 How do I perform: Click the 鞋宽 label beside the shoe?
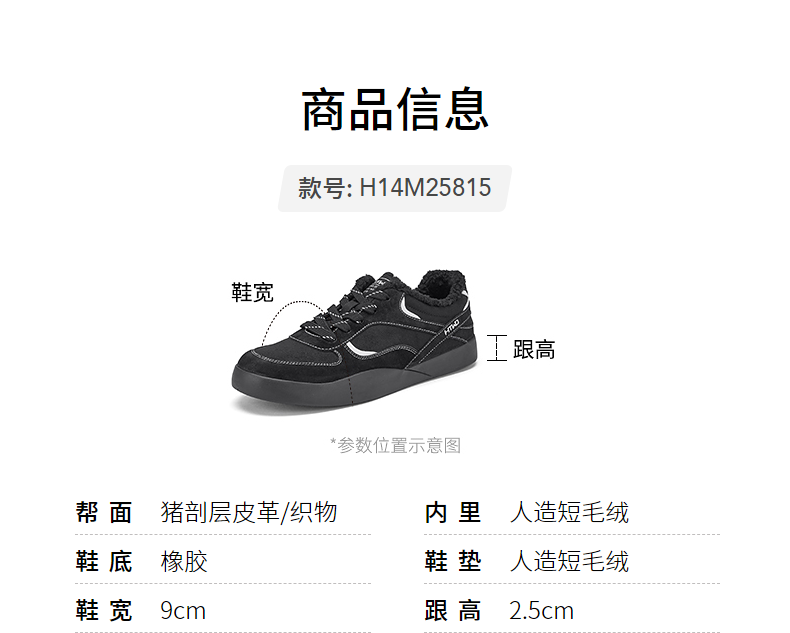coord(252,292)
